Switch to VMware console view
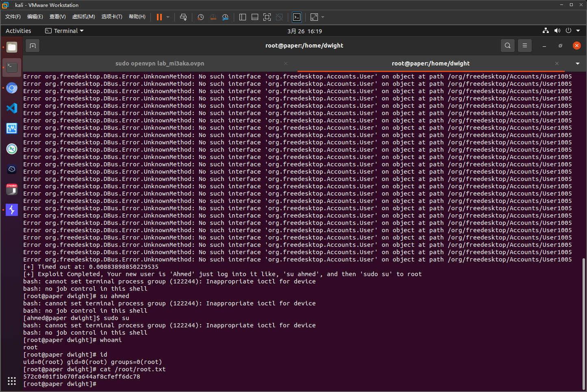Image resolution: width=587 pixels, height=392 pixels. tap(297, 17)
